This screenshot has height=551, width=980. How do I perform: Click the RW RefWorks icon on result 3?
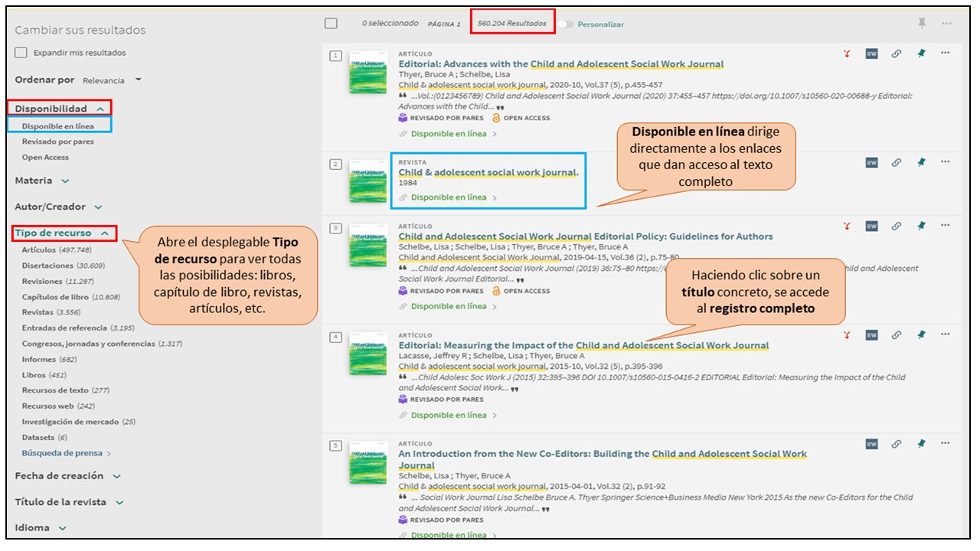871,227
